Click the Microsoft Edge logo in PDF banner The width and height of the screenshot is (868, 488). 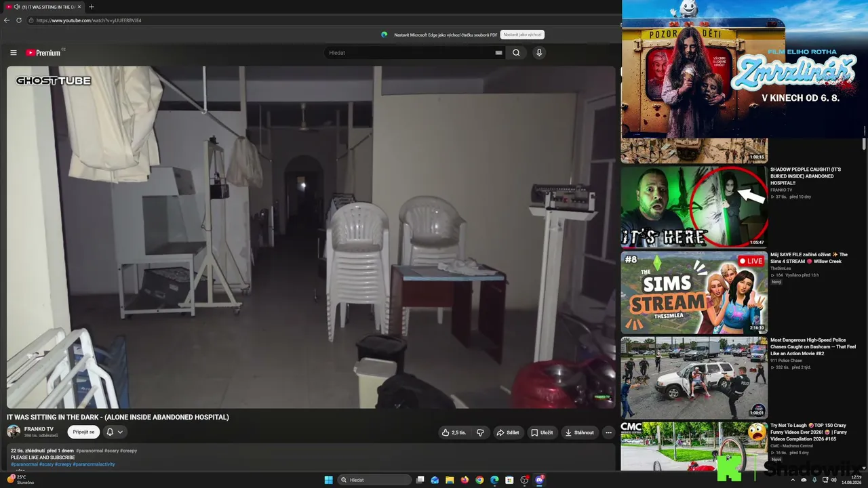click(384, 35)
